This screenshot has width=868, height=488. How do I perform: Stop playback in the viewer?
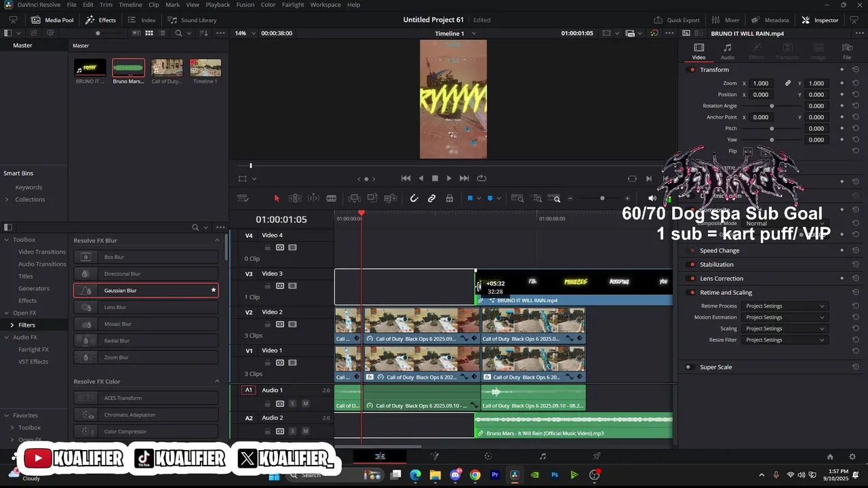[435, 178]
